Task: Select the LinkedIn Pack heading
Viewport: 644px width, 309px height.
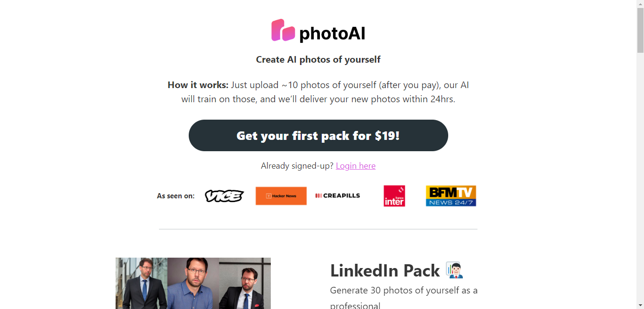Action: point(385,271)
